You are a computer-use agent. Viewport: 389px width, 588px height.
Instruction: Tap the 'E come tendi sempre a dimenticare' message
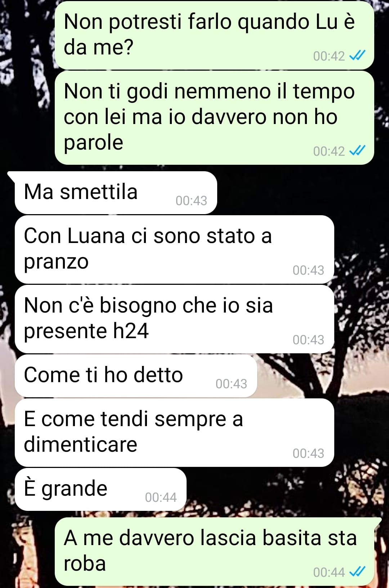(174, 432)
